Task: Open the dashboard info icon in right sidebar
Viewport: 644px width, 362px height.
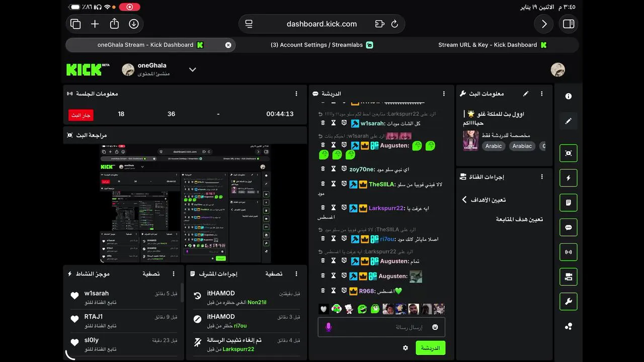Action: pyautogui.click(x=569, y=96)
